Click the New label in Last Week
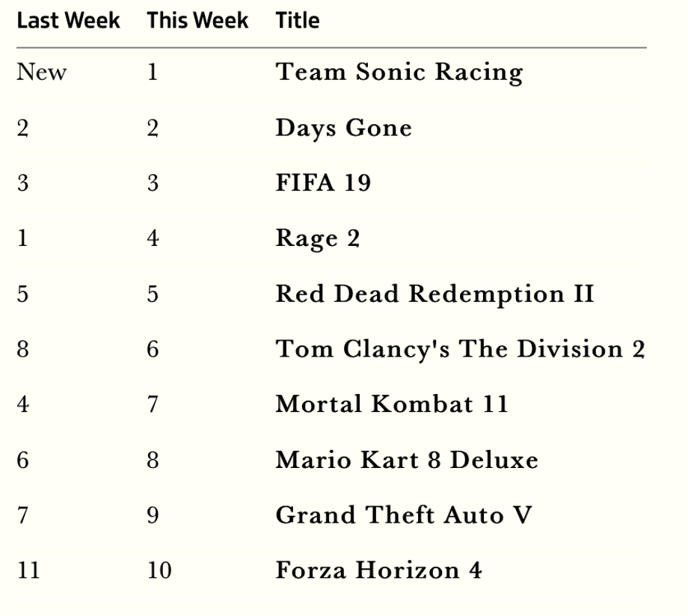Screen dimensions: 688x616 (41, 73)
